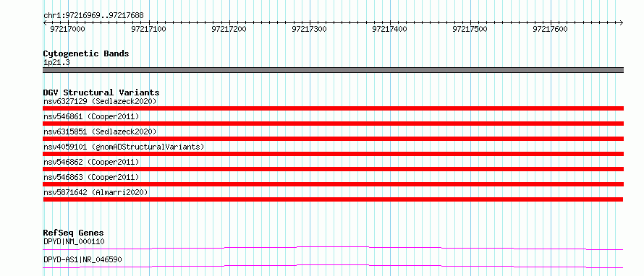Viewport: 644px width, 276px height.
Task: Open variant nsv6315851 (Sedlazeck2020) label
Action: [100, 131]
